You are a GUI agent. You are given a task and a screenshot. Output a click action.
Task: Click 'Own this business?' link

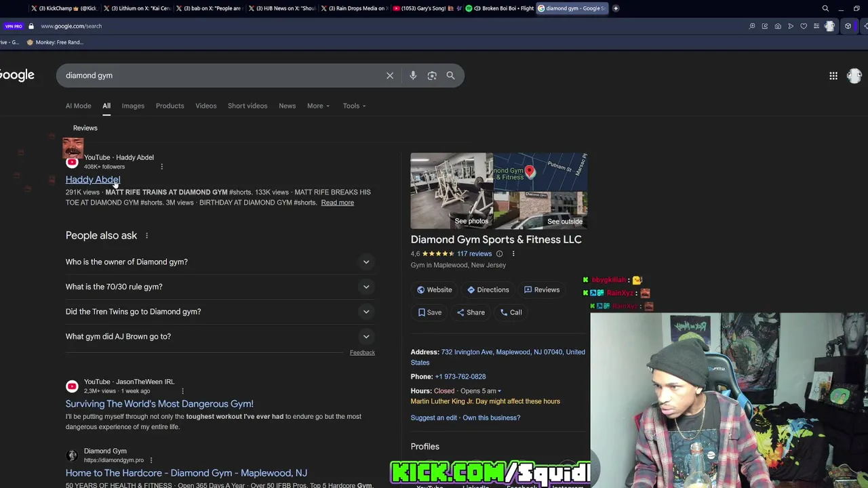(x=492, y=418)
